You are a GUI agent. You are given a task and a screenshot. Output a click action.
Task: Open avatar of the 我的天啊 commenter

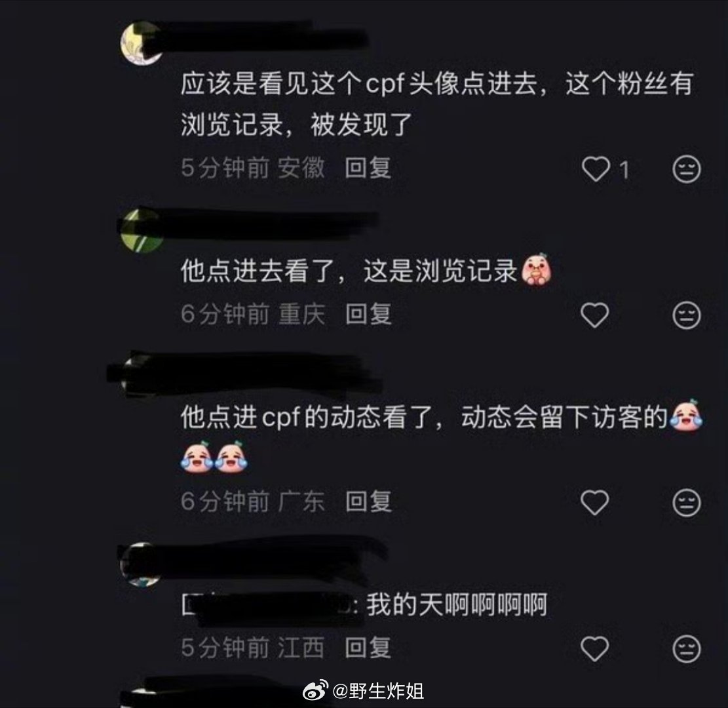[x=141, y=564]
